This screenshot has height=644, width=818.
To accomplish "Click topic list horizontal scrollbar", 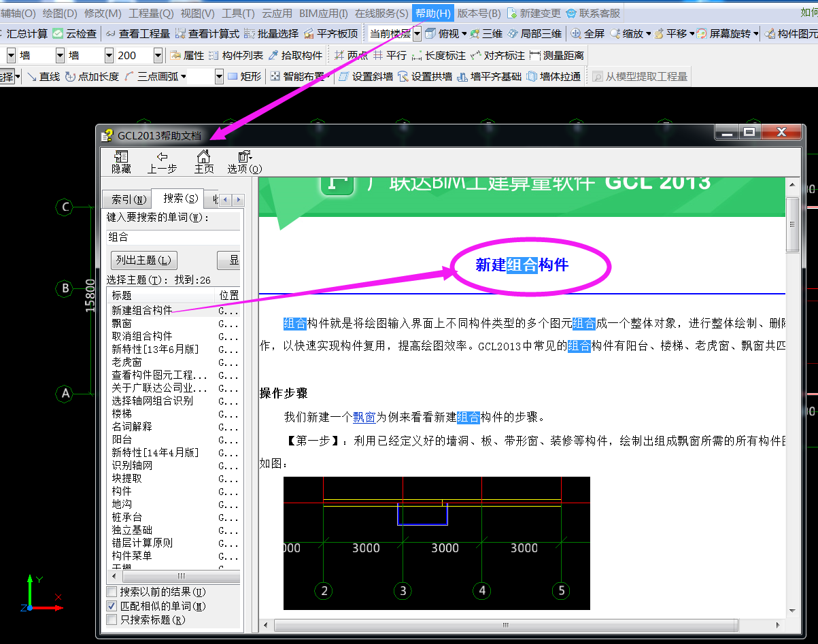I will pyautogui.click(x=173, y=576).
